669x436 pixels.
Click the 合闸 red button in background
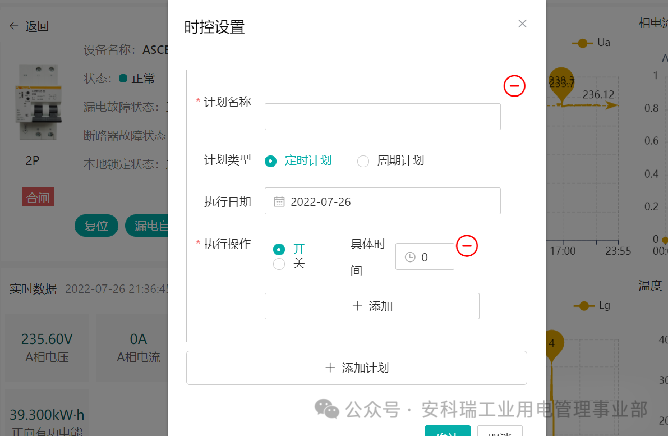coord(38,197)
